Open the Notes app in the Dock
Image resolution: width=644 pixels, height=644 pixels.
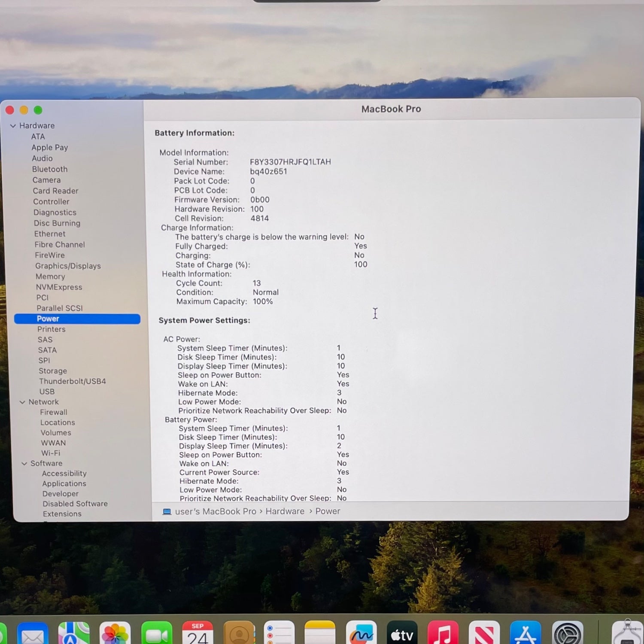[320, 634]
